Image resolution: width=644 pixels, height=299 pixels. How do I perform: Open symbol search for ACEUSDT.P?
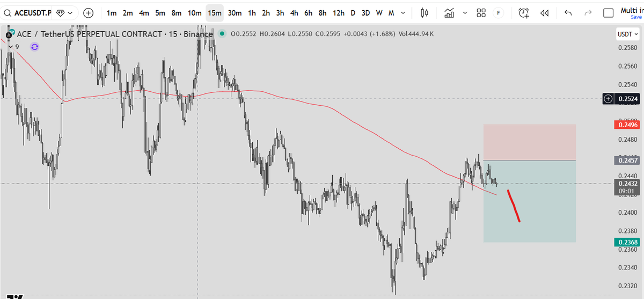coord(28,12)
